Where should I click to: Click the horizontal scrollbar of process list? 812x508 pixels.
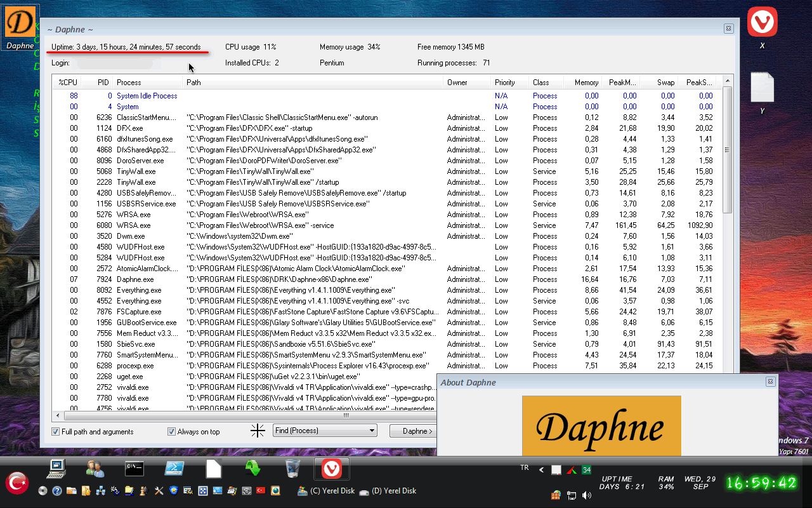tap(346, 415)
